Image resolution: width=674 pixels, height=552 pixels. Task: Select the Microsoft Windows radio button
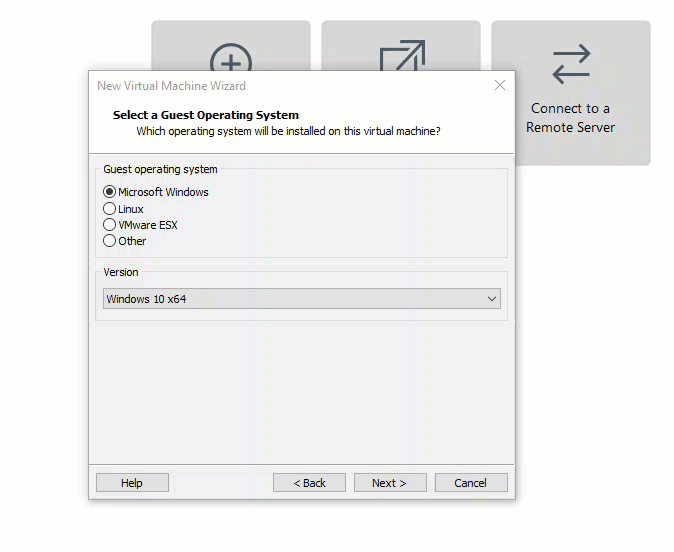[x=110, y=192]
